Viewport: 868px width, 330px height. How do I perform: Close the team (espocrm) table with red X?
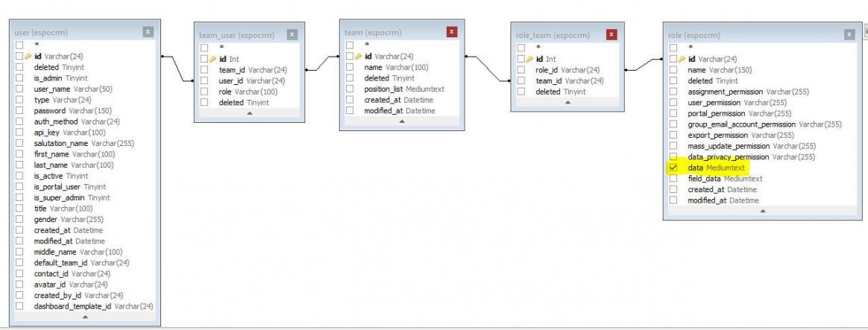click(x=451, y=32)
